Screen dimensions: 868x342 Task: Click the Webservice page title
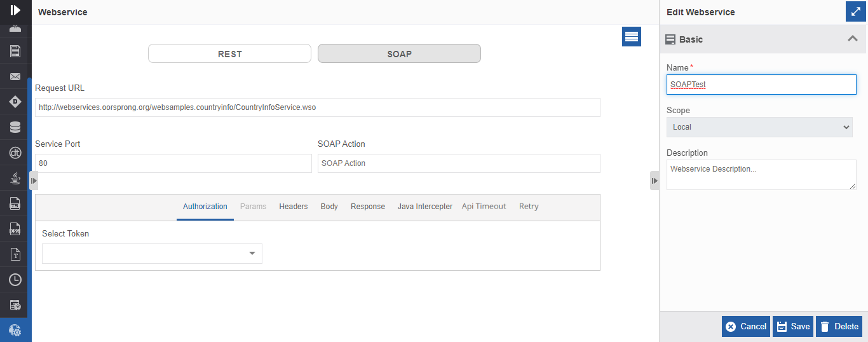point(63,12)
